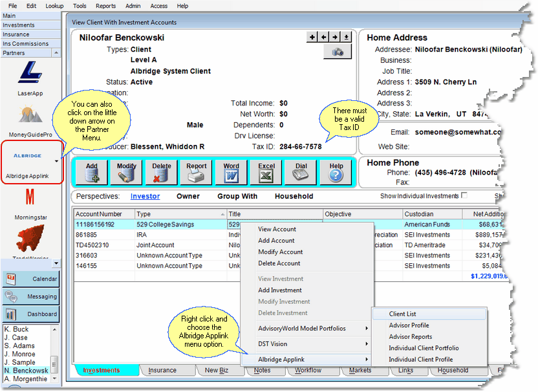Switch to the Dashboard view
Screen dimensions: 538x392
[x=29, y=314]
